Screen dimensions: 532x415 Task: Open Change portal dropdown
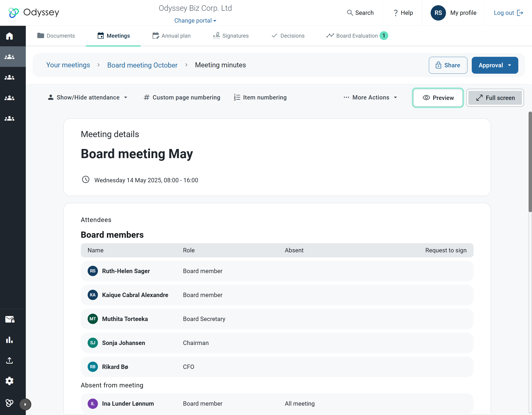(x=195, y=21)
